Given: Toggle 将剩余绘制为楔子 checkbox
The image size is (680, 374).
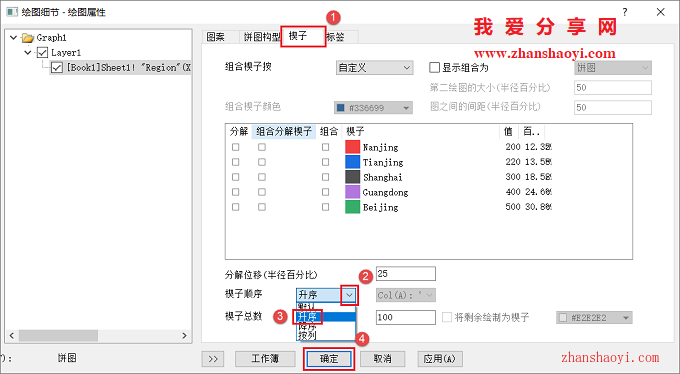Looking at the screenshot, I should click(x=447, y=317).
